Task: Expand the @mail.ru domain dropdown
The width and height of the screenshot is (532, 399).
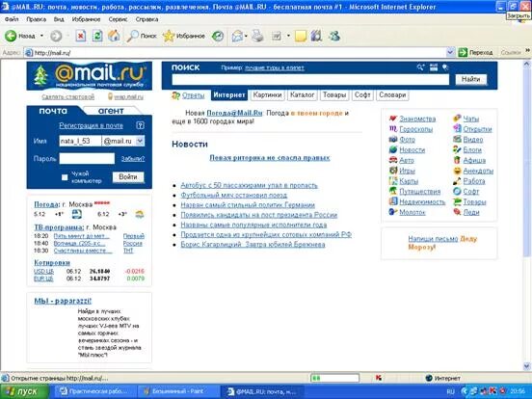Action: pos(140,141)
